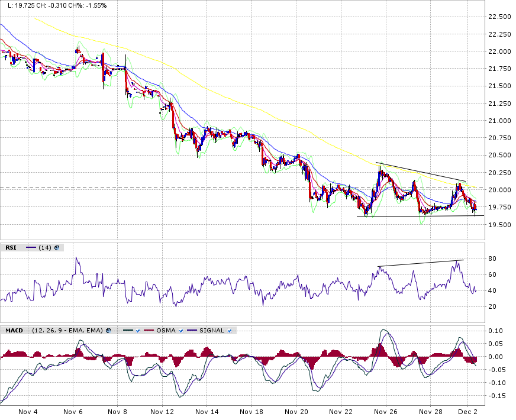Click the red OSMA line color swatch
The width and height of the screenshot is (516, 420).
point(149,331)
